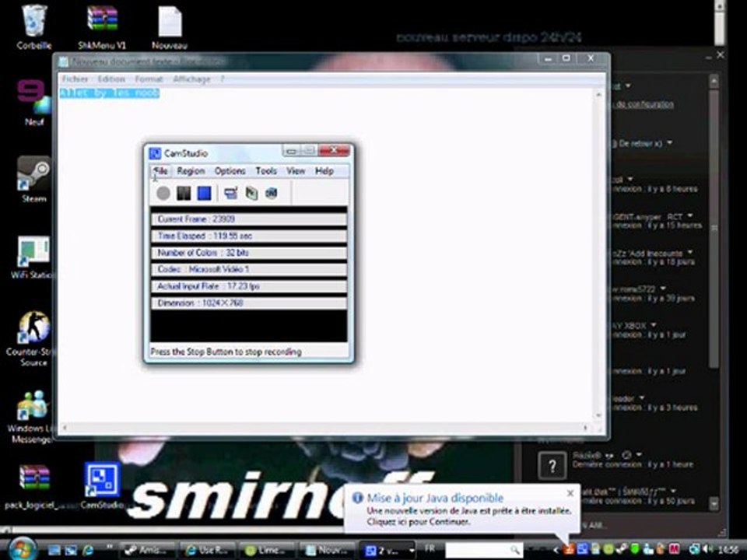The height and width of the screenshot is (560, 747).
Task: Open the dropdown for the friend connected 3 hours ago
Action: tap(642, 397)
